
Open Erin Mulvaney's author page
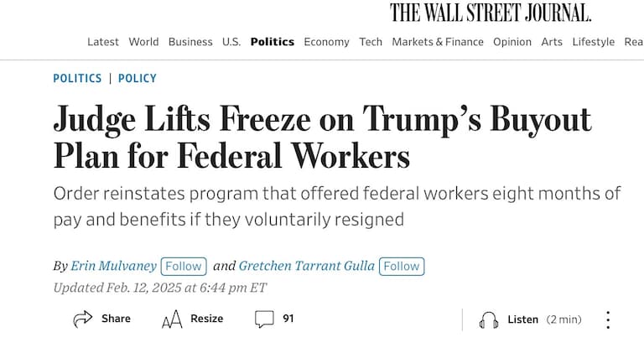tap(113, 266)
